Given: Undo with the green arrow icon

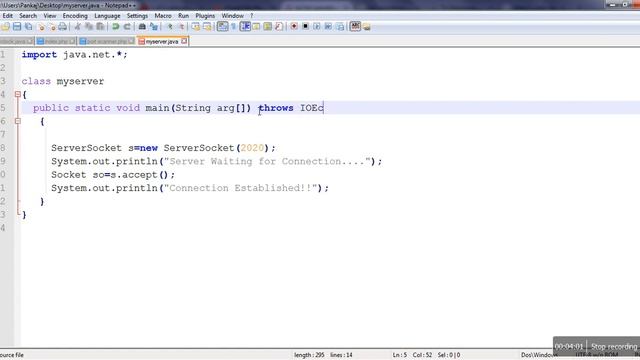Looking at the screenshot, I should pyautogui.click(x=116, y=27).
